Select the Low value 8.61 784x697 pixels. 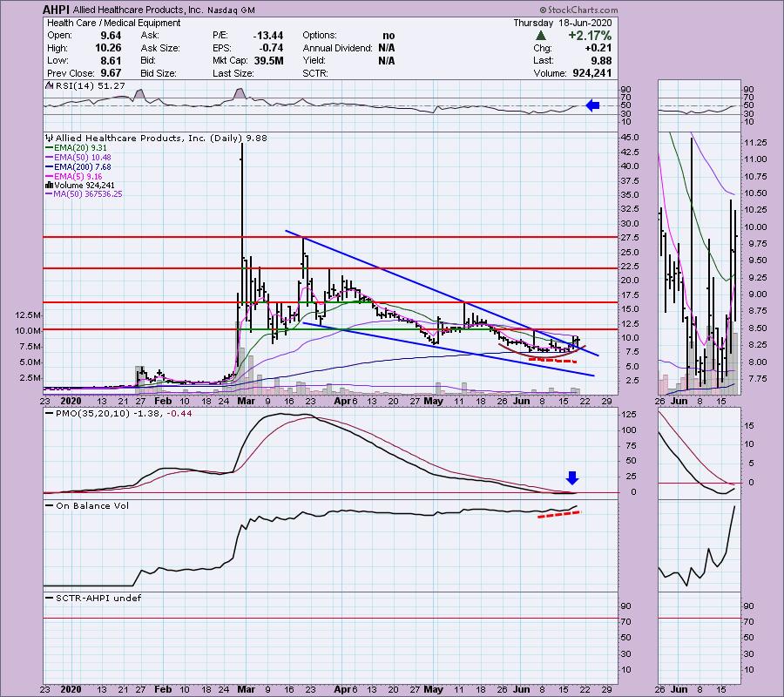(111, 60)
